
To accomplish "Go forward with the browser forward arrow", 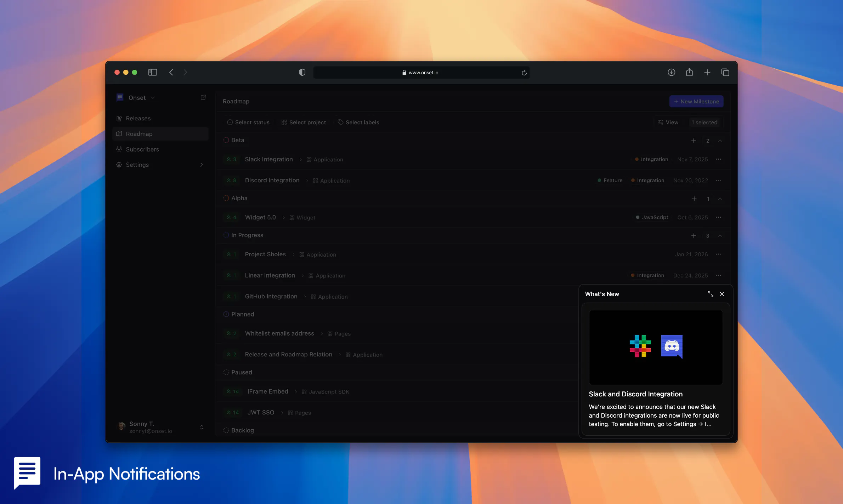I will (185, 73).
